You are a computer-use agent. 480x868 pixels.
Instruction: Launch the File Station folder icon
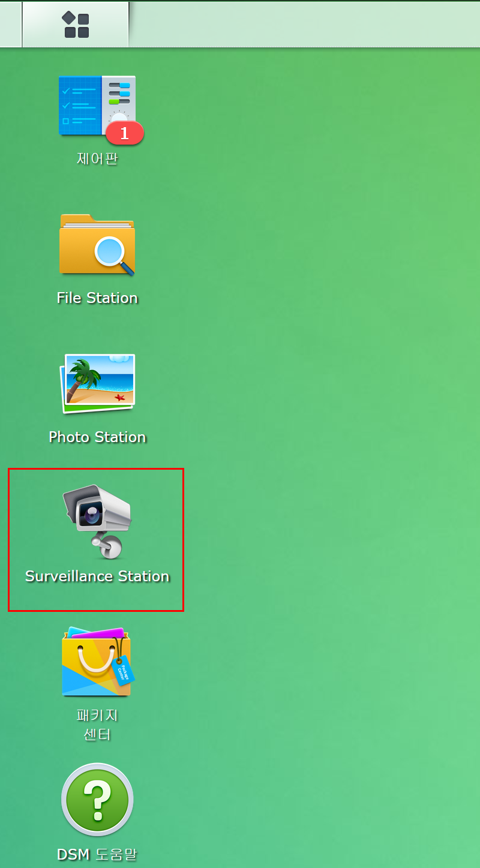97,245
